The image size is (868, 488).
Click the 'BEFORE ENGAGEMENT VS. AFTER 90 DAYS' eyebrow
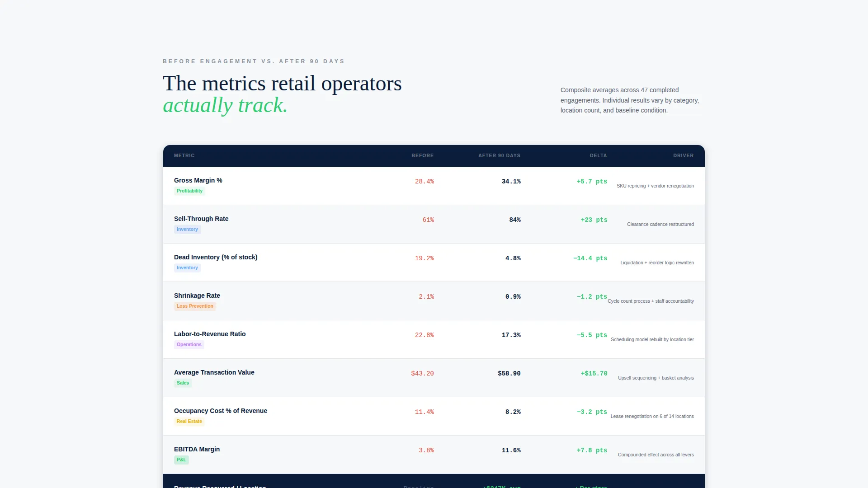coord(254,61)
